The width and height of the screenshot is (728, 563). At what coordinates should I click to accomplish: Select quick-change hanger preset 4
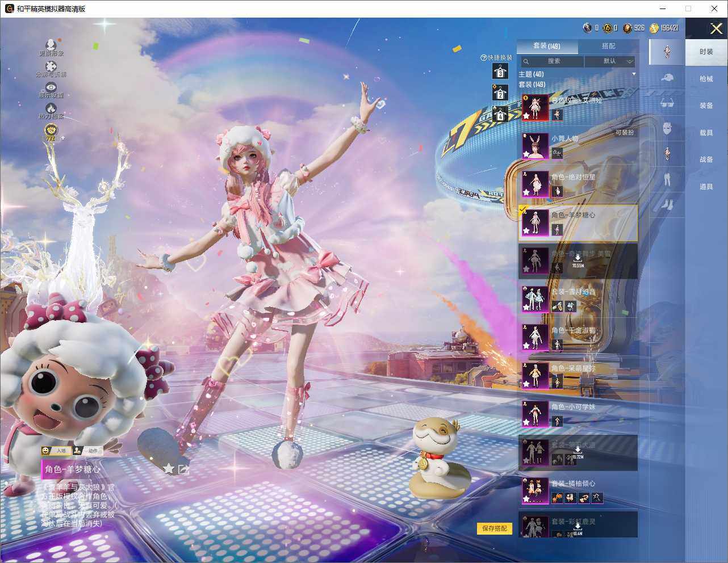(500, 114)
